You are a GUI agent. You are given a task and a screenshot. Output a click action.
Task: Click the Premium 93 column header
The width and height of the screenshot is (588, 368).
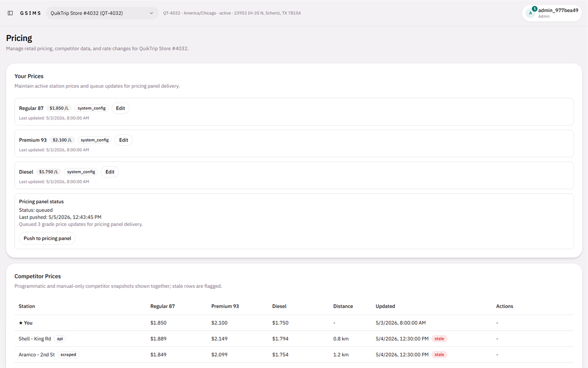[x=225, y=306]
